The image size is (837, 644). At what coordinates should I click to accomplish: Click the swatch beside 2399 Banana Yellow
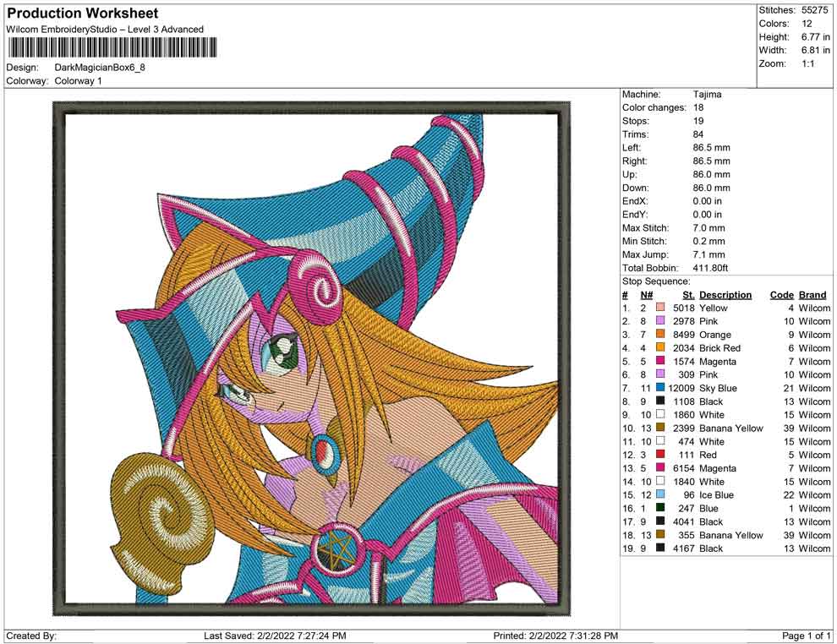[x=660, y=428]
